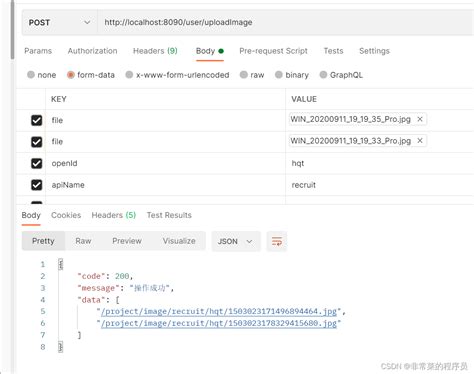
Task: Click the left vertical scrollbar
Action: 12,30
